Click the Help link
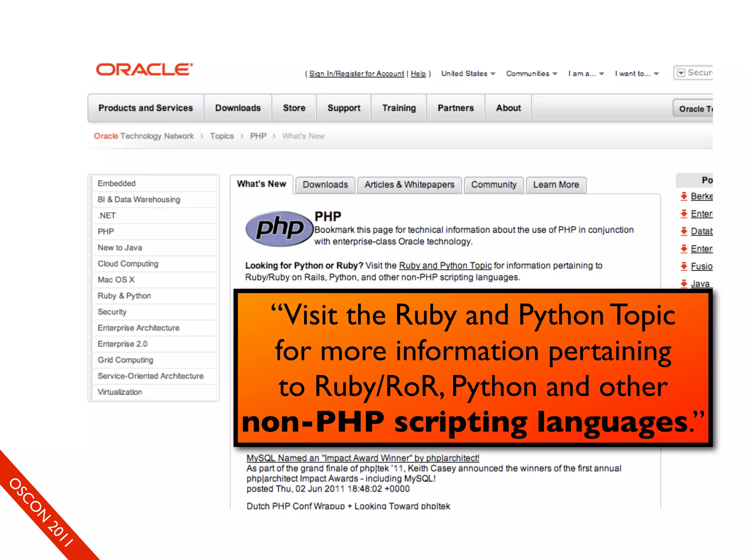Image resolution: width=747 pixels, height=560 pixels. (x=418, y=74)
